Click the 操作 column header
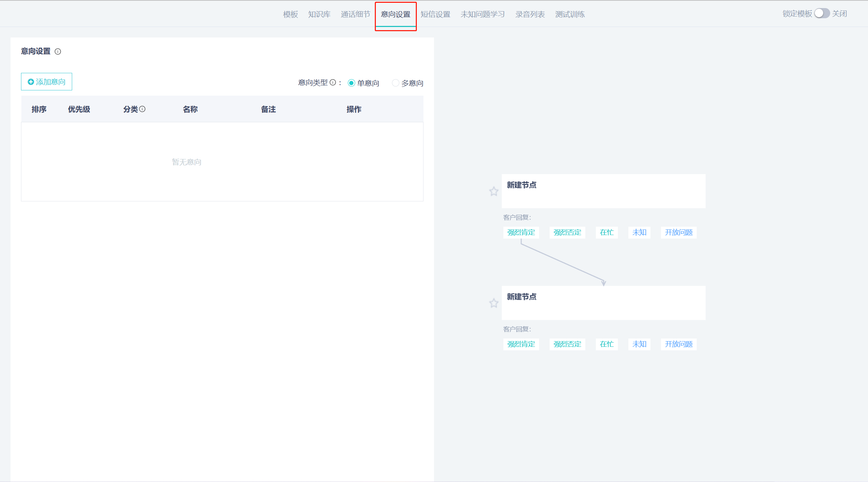Image resolution: width=868 pixels, height=482 pixels. click(x=354, y=109)
